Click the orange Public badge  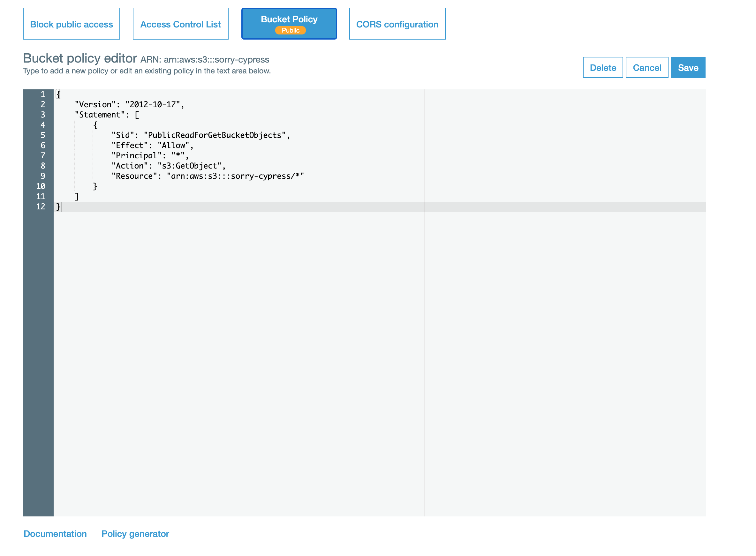pos(290,30)
